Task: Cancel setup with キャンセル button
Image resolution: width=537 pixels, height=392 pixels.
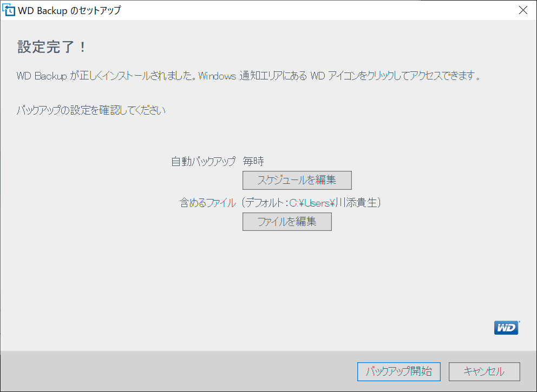Action: pyautogui.click(x=484, y=371)
